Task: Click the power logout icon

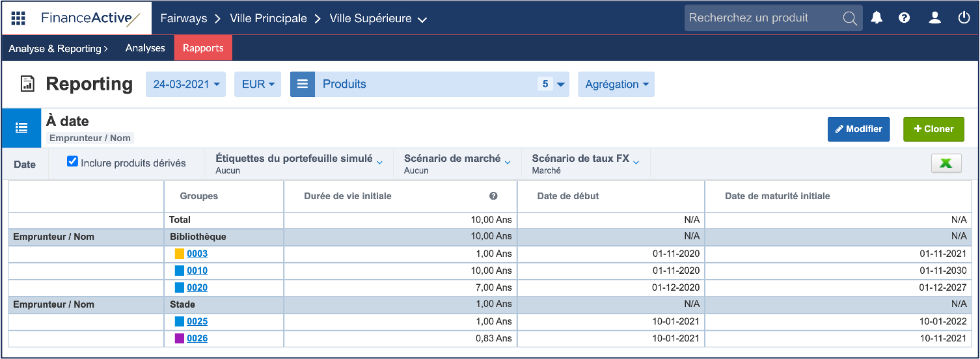Action: click(964, 18)
